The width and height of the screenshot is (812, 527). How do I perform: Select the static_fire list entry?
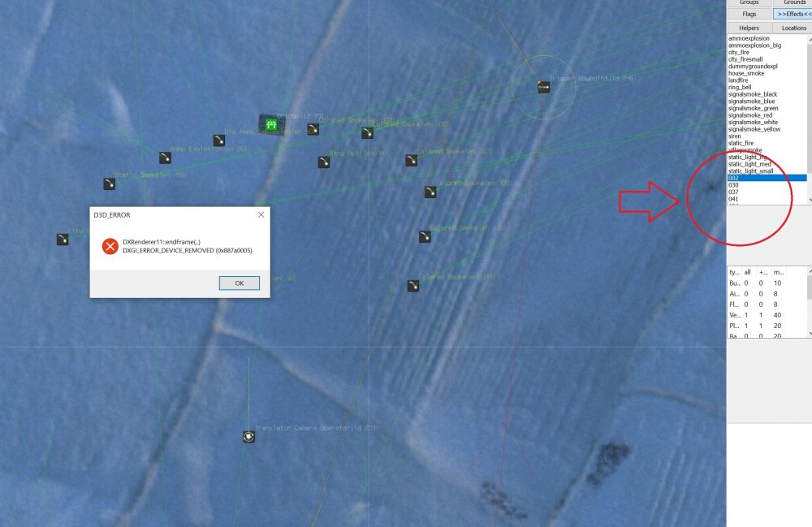[741, 144]
